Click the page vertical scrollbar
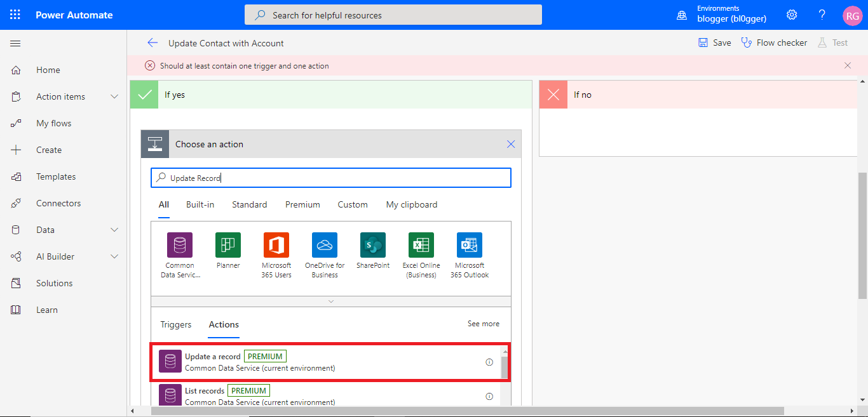Viewport: 868px width, 417px height. (x=862, y=235)
